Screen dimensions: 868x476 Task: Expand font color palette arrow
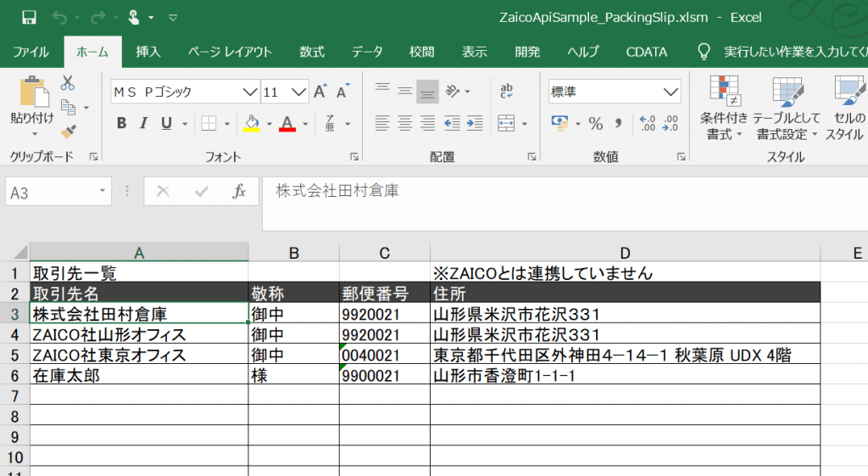pos(305,124)
